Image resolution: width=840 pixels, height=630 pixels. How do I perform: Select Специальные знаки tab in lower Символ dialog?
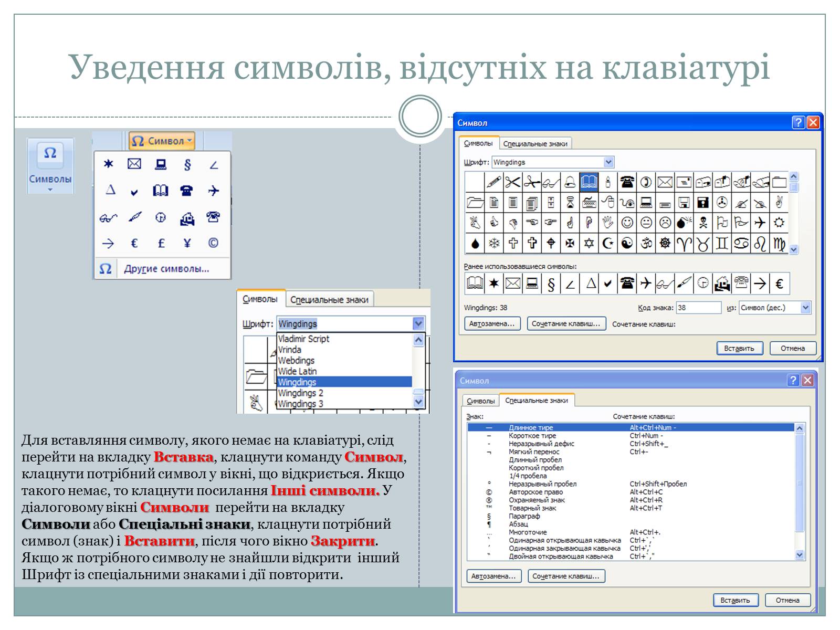537,400
